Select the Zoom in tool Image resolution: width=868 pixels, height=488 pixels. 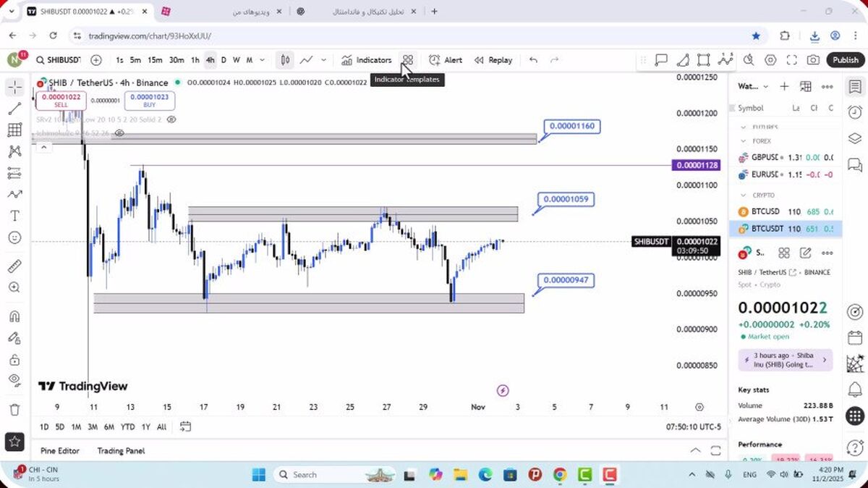[x=14, y=287]
